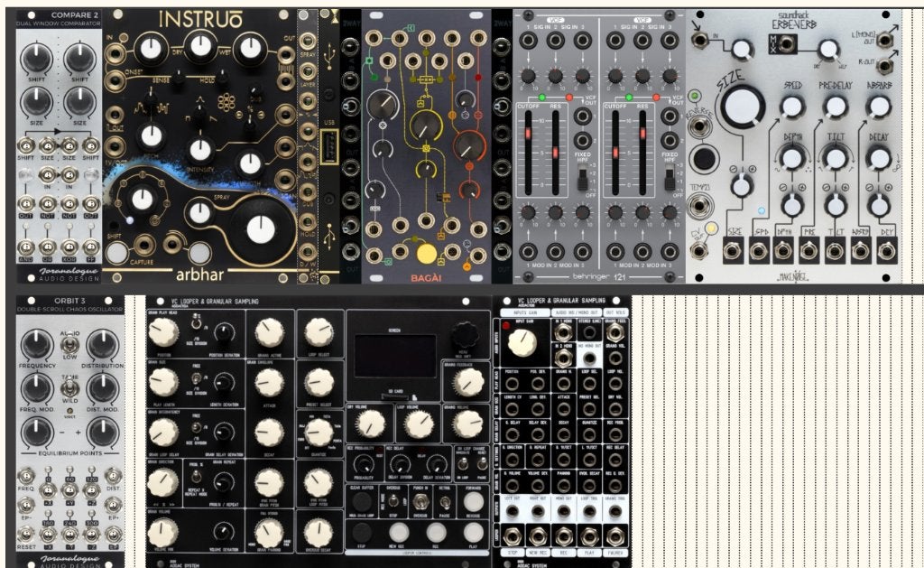Click the left SHIFT knob on Compare 2
Image resolution: width=924 pixels, height=568 pixels.
(36, 59)
